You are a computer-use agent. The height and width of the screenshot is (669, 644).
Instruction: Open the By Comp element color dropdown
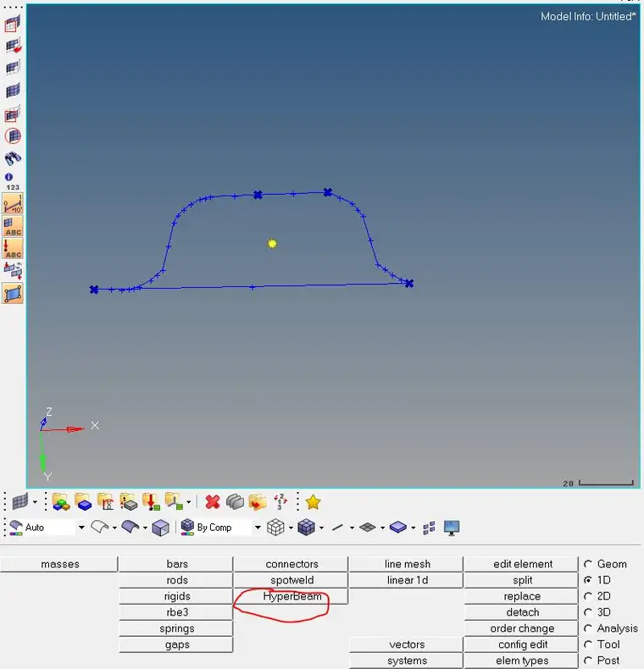[258, 528]
